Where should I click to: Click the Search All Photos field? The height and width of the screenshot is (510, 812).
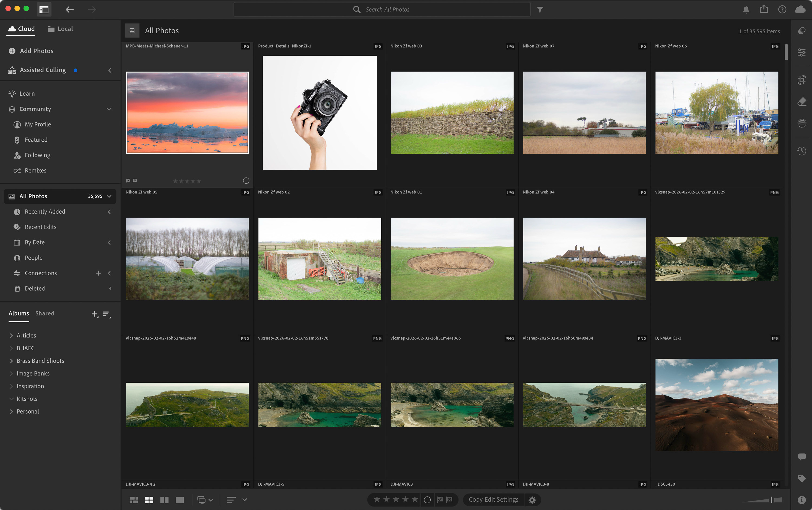382,9
